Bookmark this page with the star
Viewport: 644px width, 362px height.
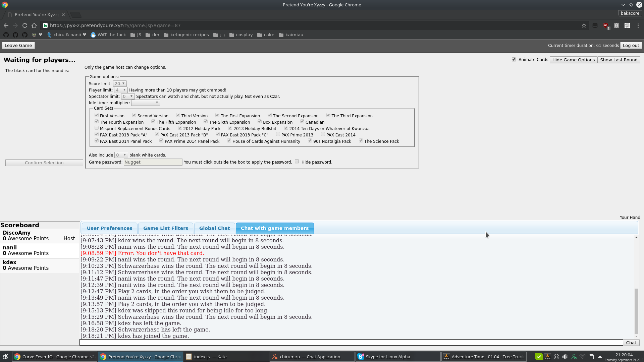pos(584,25)
